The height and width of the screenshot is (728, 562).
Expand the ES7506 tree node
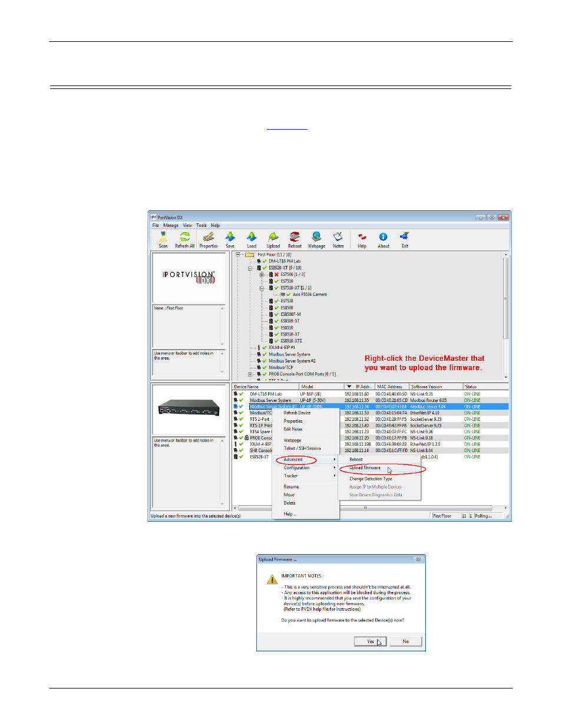pos(262,275)
